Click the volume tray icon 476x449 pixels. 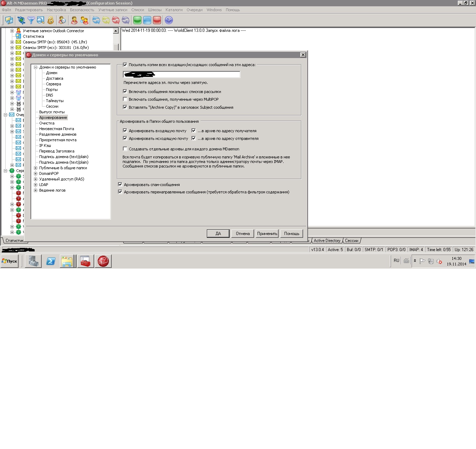439,261
